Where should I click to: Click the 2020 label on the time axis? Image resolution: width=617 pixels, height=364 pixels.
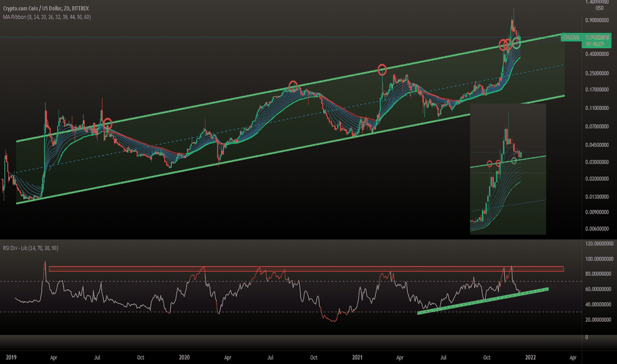184,357
